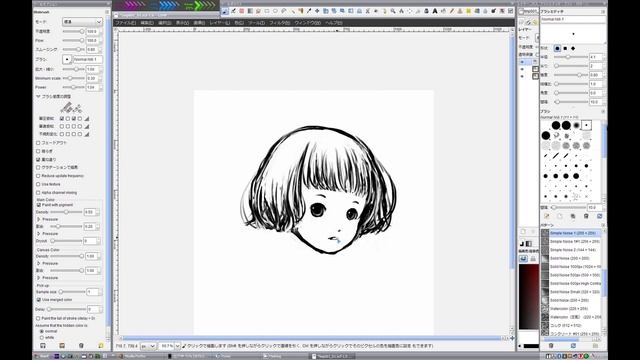Click the reset tool options icon

[100, 346]
